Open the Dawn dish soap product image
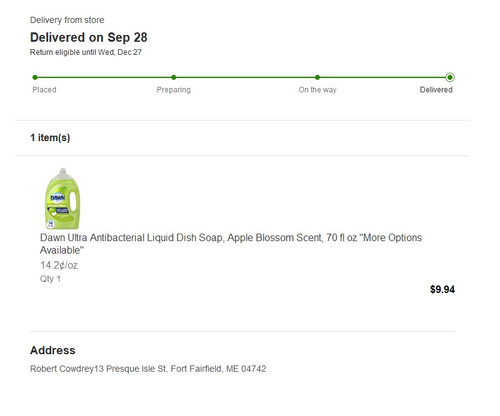Screen dimensions: 500x416 [62, 198]
